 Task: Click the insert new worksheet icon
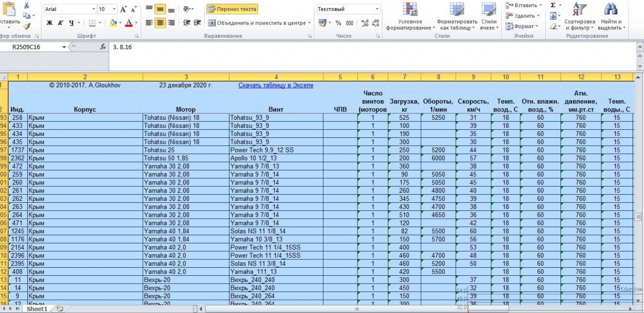pos(59,309)
